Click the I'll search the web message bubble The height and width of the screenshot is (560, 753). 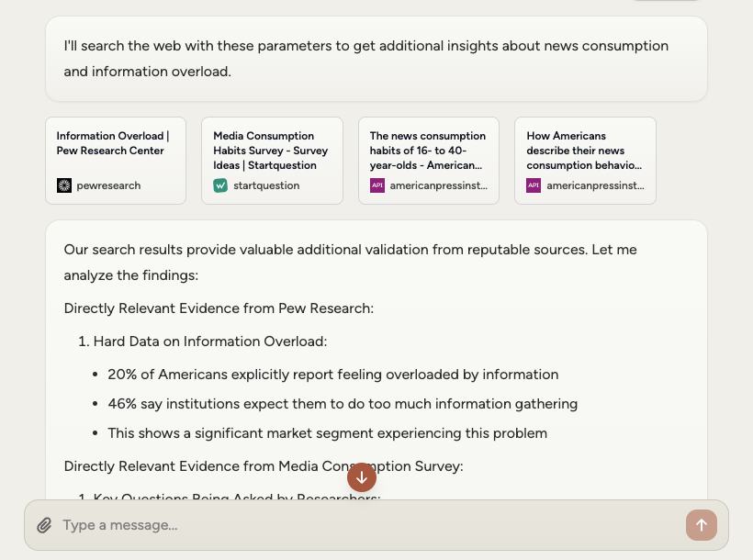(x=376, y=59)
